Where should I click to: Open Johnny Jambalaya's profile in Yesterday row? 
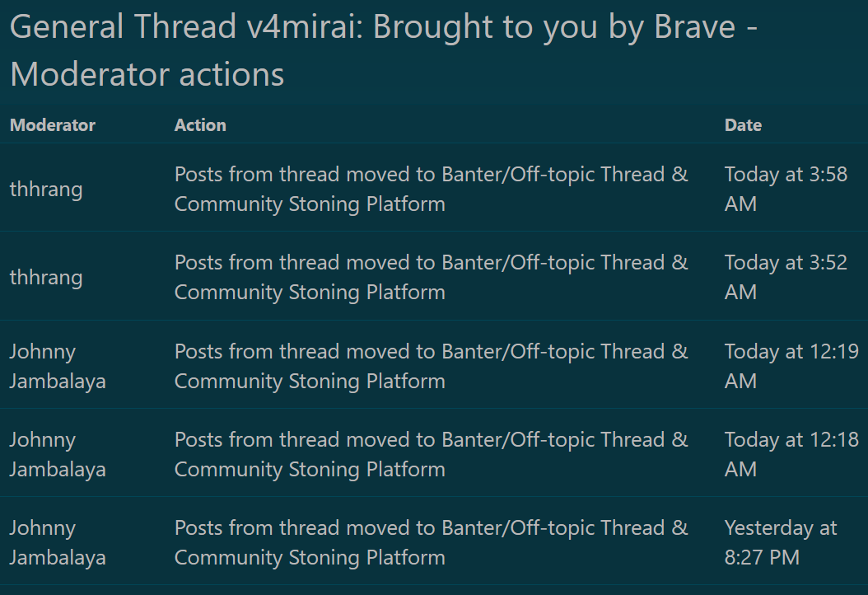pyautogui.click(x=58, y=542)
